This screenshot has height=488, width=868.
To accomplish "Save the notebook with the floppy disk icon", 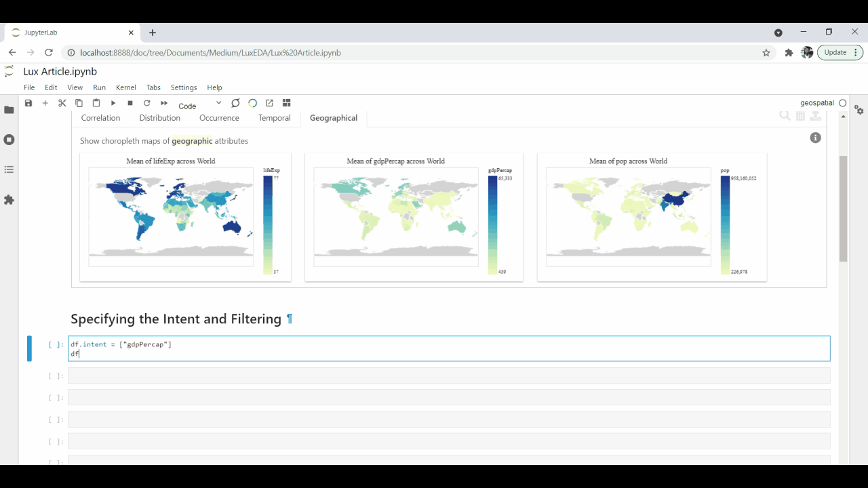I will pyautogui.click(x=28, y=103).
